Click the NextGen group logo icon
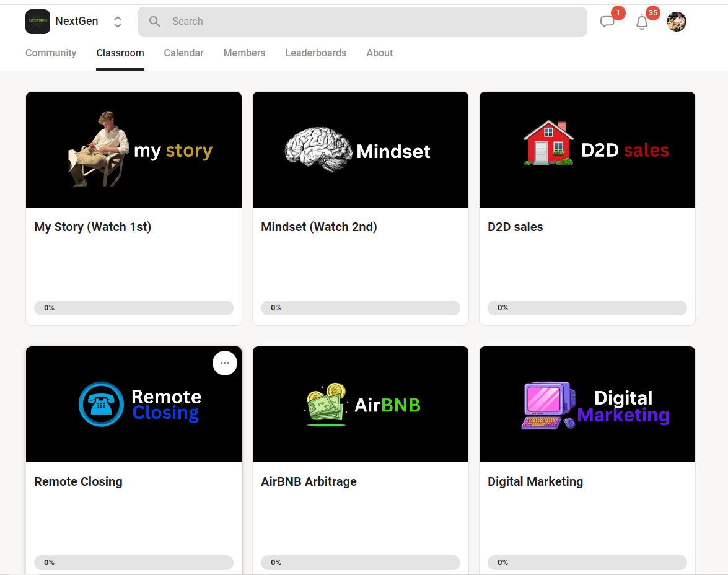This screenshot has height=575, width=728. coord(38,21)
